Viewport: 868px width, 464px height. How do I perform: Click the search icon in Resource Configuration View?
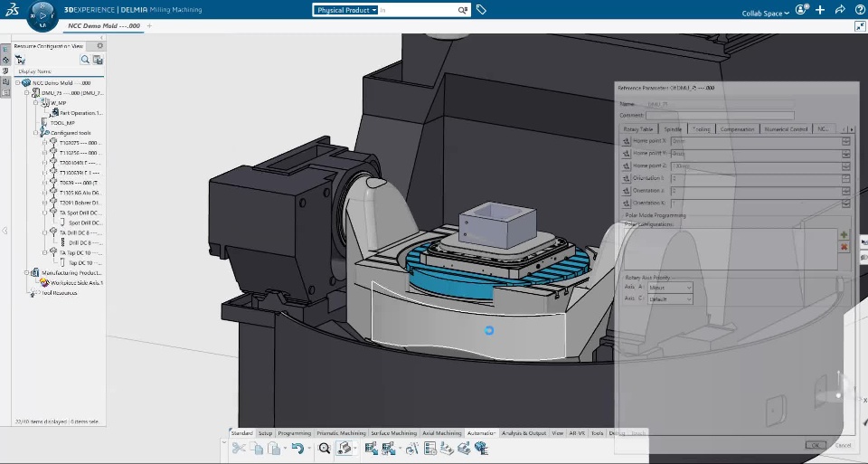click(85, 60)
